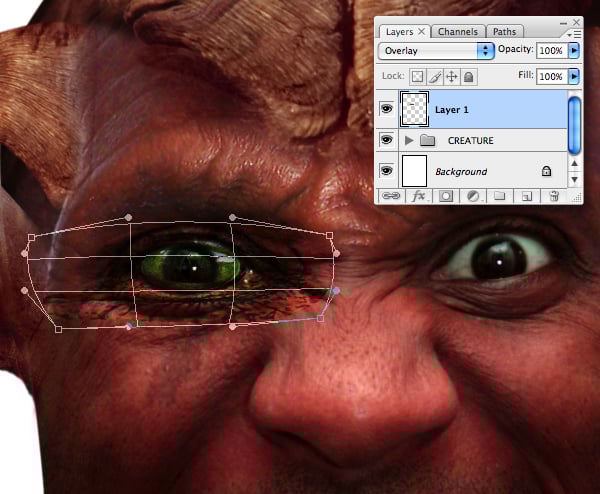Create a new layer
Image resolution: width=600 pixels, height=494 pixels.
[x=527, y=196]
